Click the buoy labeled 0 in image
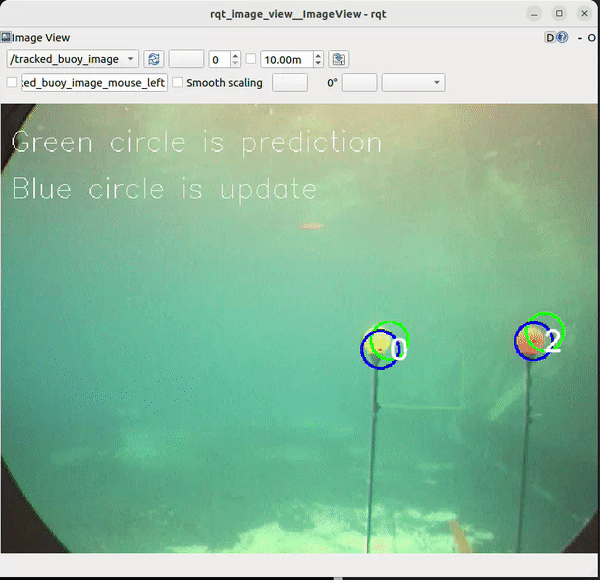Screen dimensions: 600x580 377,344
